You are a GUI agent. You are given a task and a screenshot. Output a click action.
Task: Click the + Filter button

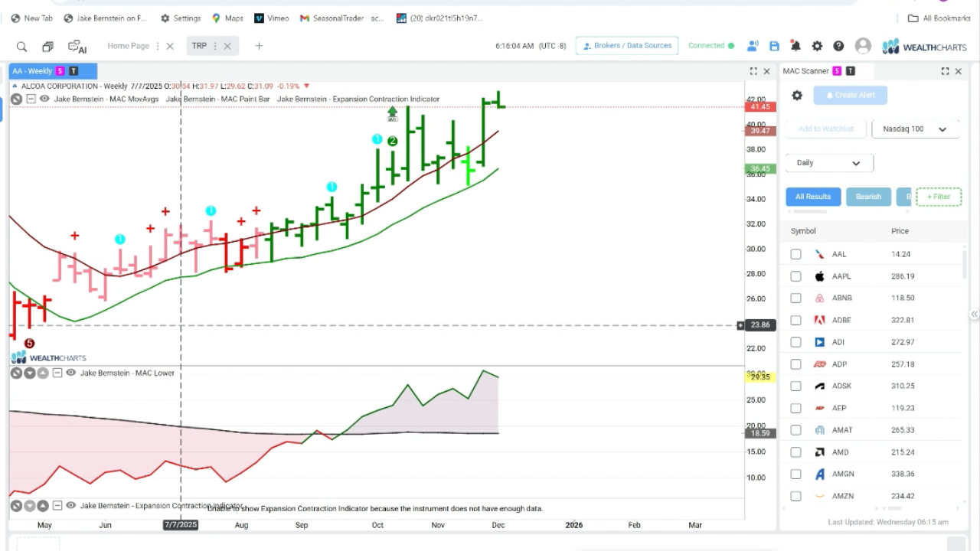coord(939,197)
